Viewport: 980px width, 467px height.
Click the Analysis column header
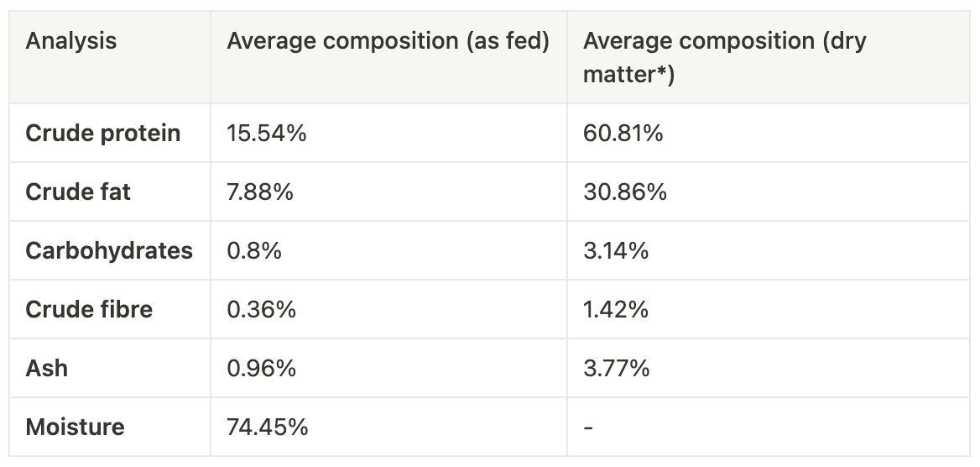point(71,41)
